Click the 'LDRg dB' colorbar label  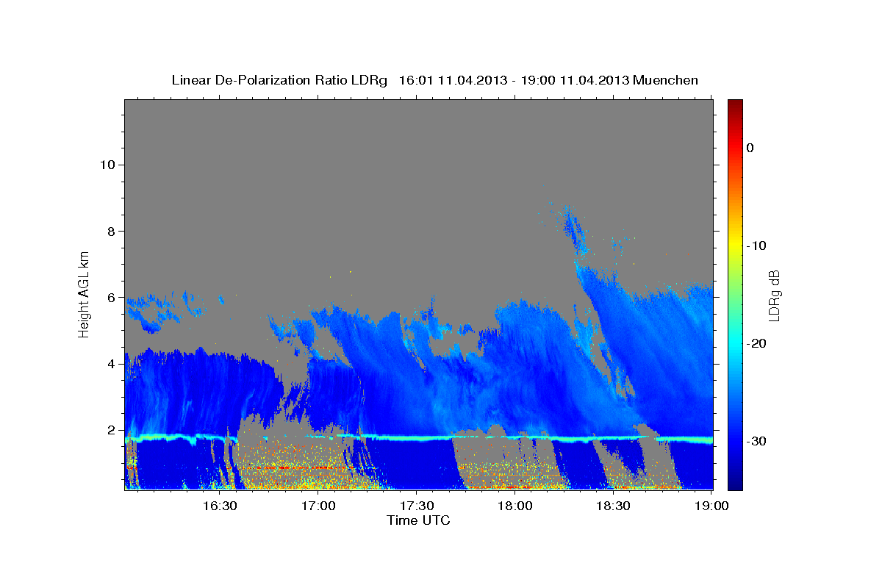774,295
